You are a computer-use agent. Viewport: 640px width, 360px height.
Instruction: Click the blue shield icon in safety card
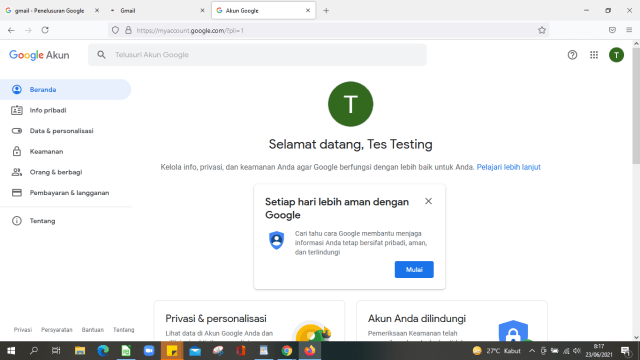click(x=276, y=240)
